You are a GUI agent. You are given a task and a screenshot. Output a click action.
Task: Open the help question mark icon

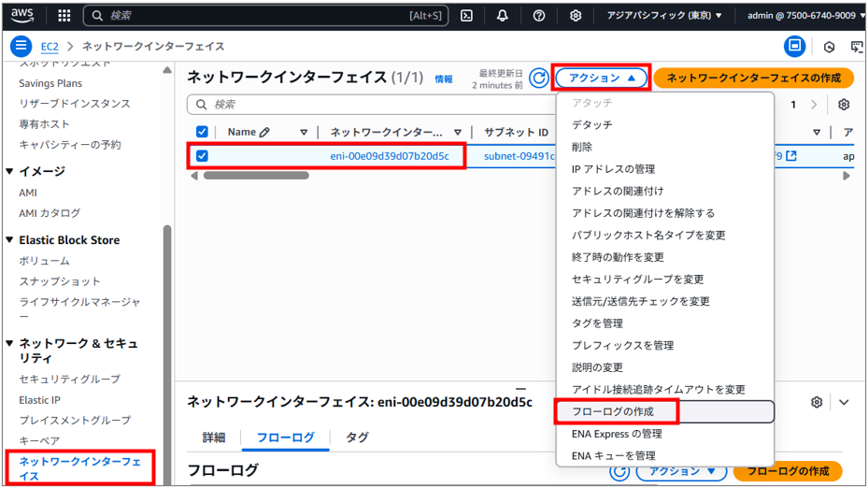(x=538, y=16)
